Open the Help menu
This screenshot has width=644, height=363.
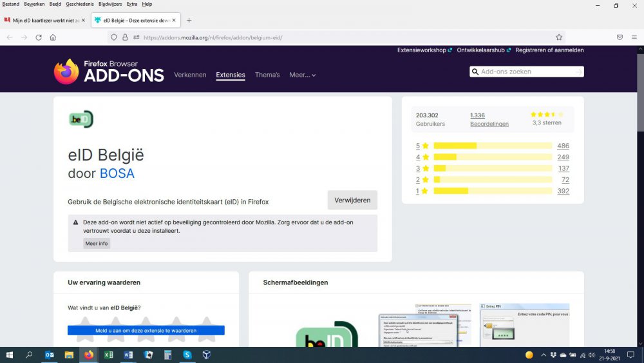(147, 4)
